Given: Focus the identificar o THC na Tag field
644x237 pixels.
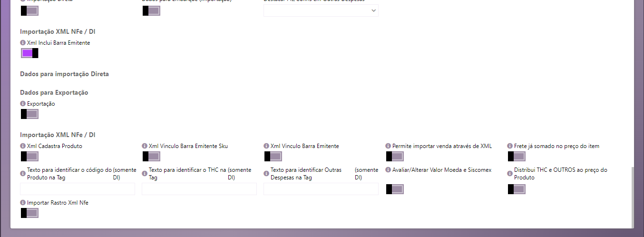Looking at the screenshot, I should 199,189.
